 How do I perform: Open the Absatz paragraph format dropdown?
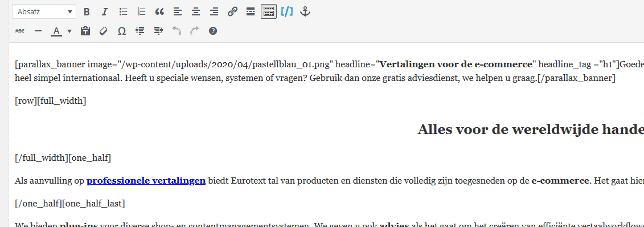(44, 12)
